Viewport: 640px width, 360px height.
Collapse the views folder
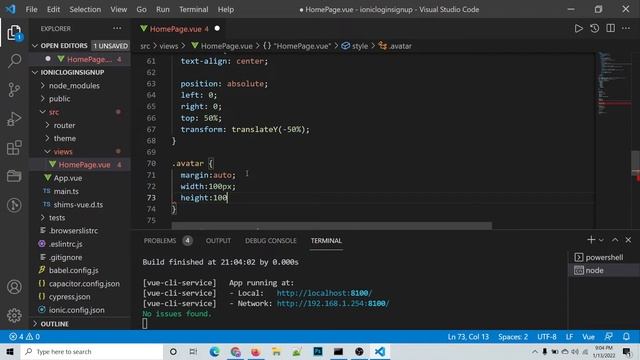(x=80, y=151)
